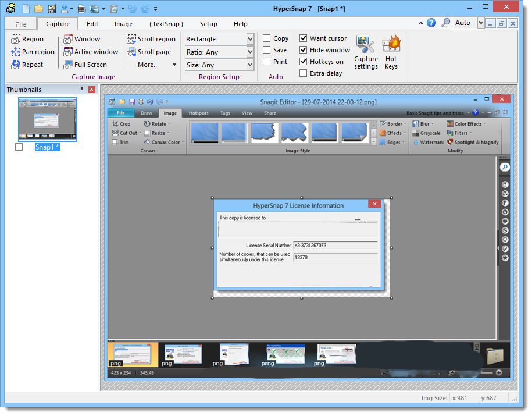Image resolution: width=532 pixels, height=416 pixels.
Task: Open the Hot Keys configuration
Action: click(391, 52)
